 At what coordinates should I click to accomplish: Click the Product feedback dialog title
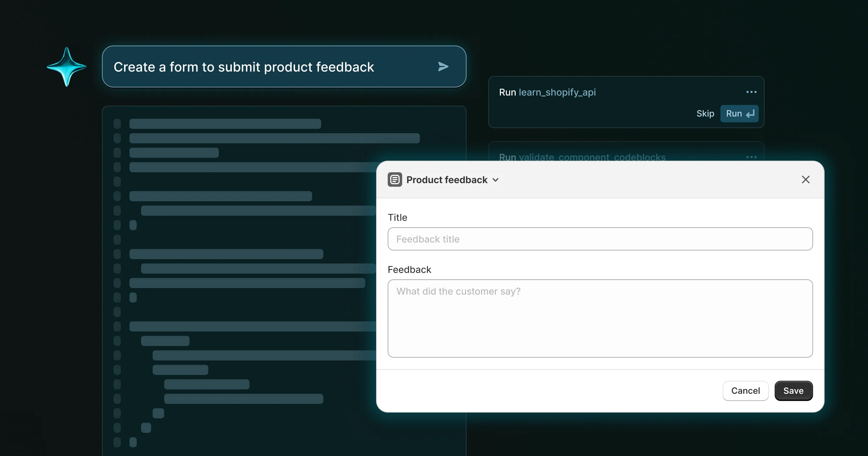446,180
